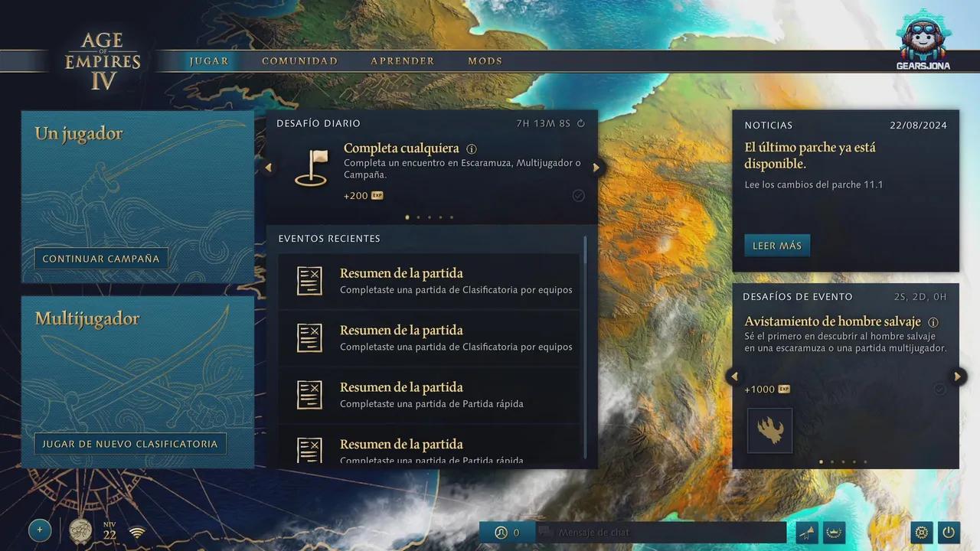Go to the APRENDER tab
The width and height of the screenshot is (980, 551).
[402, 61]
